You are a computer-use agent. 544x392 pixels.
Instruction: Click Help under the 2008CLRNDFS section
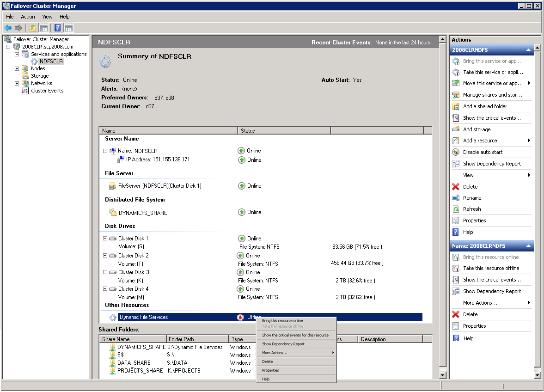(468, 232)
